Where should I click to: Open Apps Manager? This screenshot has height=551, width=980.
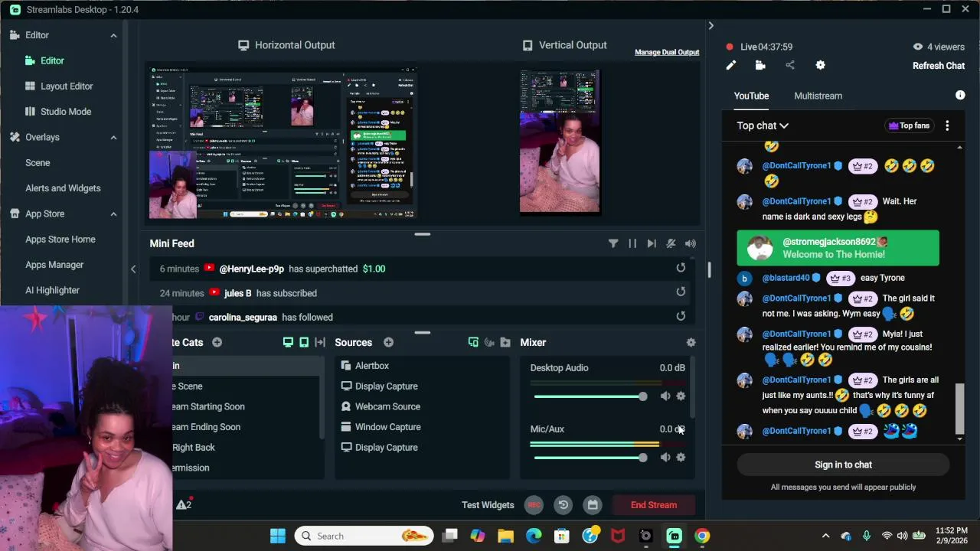click(x=54, y=265)
